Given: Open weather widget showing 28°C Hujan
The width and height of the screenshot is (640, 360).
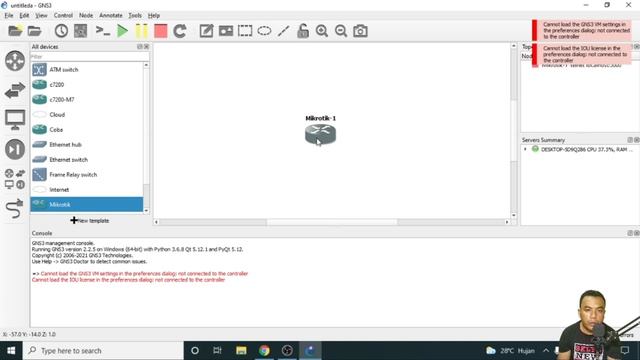Looking at the screenshot, I should tap(510, 351).
